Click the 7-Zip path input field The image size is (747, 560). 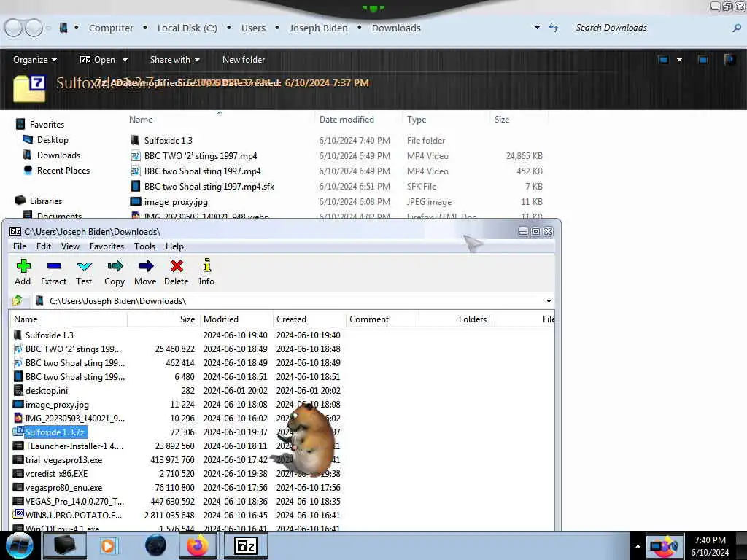point(288,301)
